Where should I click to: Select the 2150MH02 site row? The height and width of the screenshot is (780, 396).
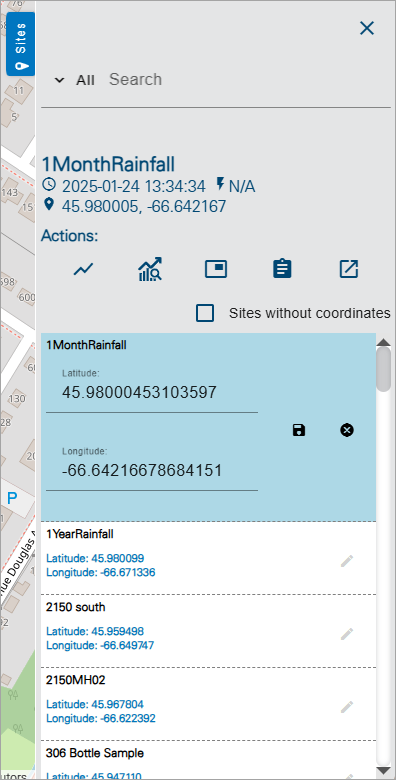tap(208, 704)
